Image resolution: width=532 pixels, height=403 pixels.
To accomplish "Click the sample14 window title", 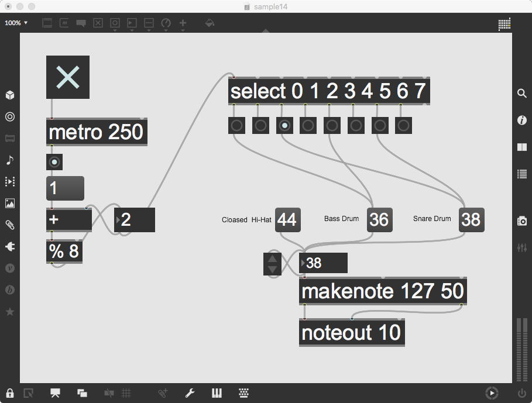I will [270, 6].
